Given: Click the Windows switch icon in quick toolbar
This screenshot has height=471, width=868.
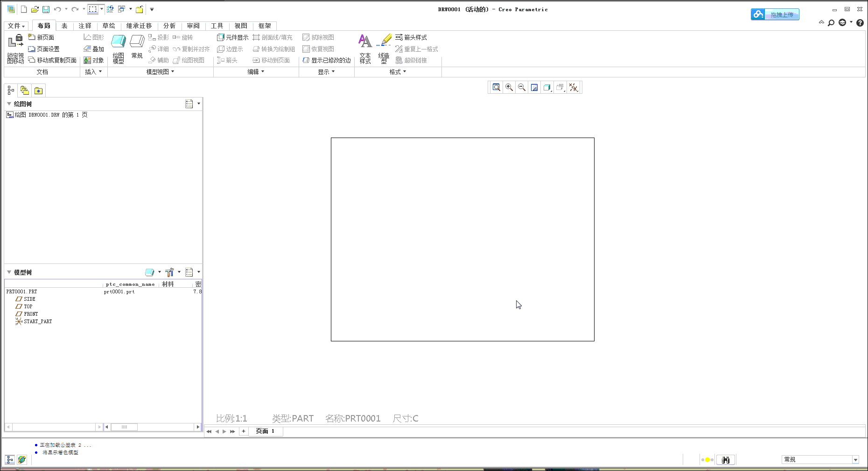Looking at the screenshot, I should pyautogui.click(x=121, y=9).
